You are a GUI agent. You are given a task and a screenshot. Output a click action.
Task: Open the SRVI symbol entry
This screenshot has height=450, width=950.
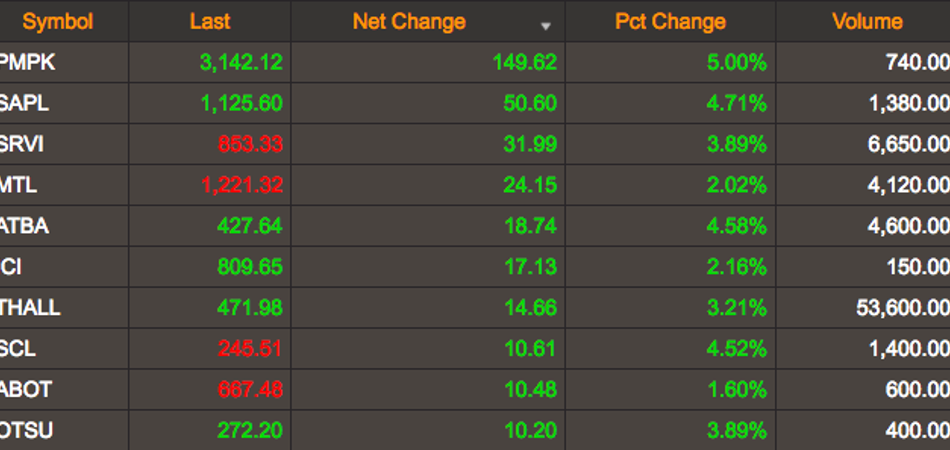[x=22, y=144]
